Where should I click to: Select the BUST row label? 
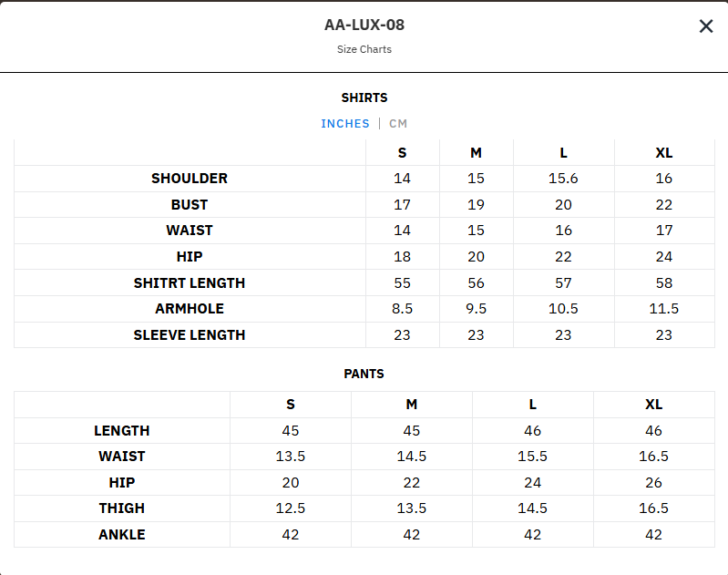190,205
